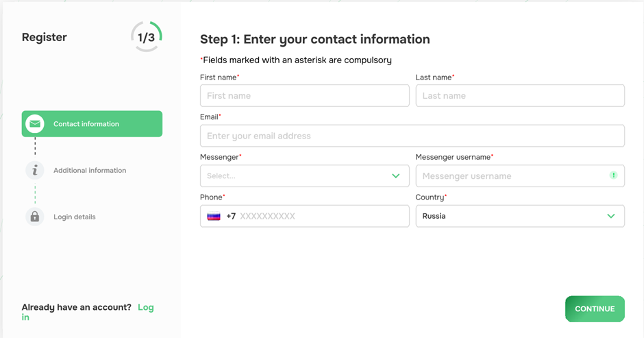Click into the Email address field
This screenshot has width=644, height=338.
[412, 136]
